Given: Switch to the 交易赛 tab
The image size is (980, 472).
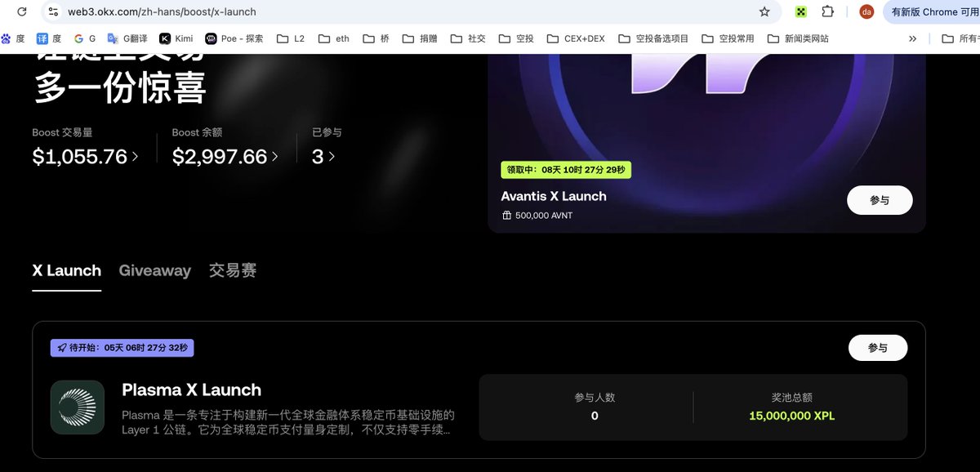Looking at the screenshot, I should 233,270.
